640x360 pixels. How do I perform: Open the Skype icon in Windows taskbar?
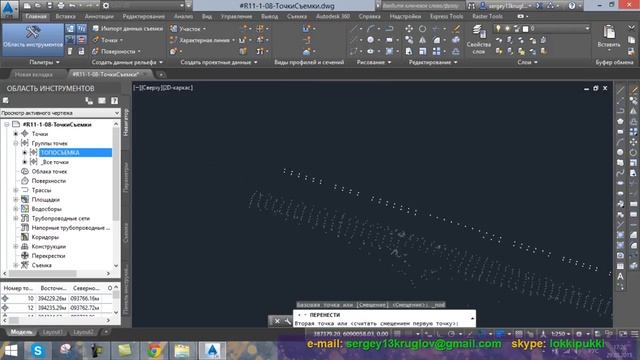38,351
